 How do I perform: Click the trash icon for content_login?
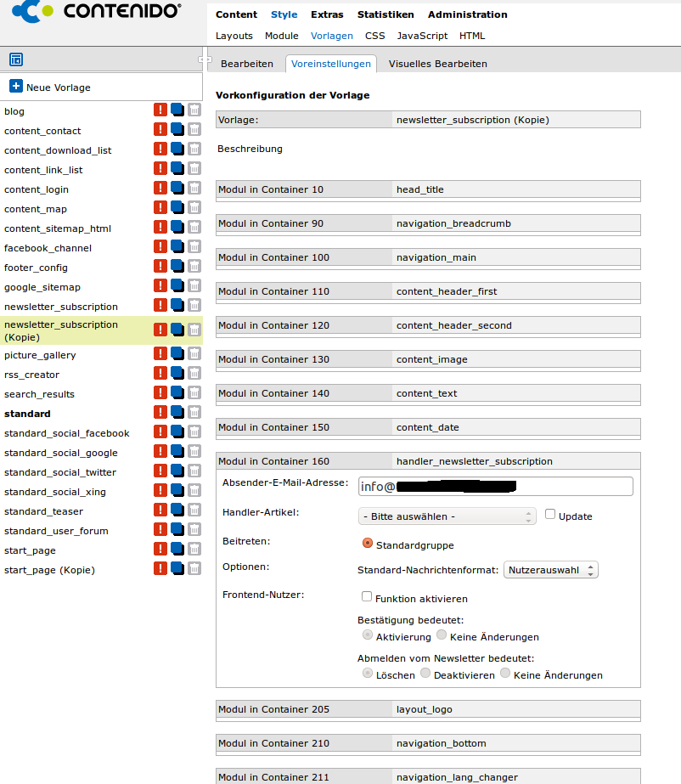pyautogui.click(x=194, y=188)
